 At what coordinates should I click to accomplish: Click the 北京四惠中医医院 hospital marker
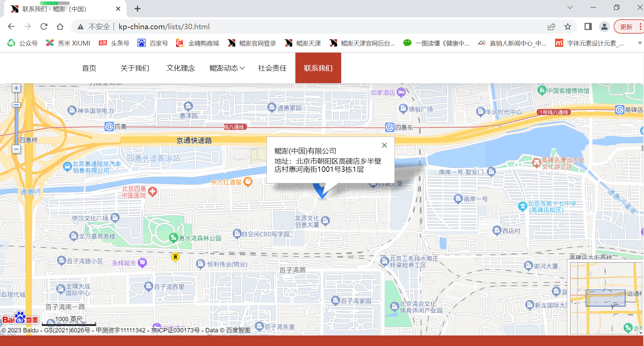(x=153, y=192)
